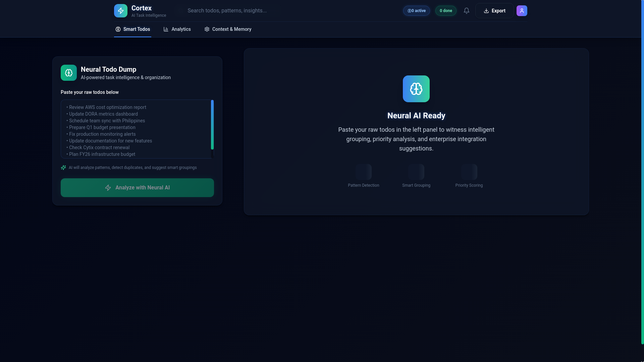Click the Neural Todo Dump brain icon
Screen dimensions: 644x362
point(69,73)
